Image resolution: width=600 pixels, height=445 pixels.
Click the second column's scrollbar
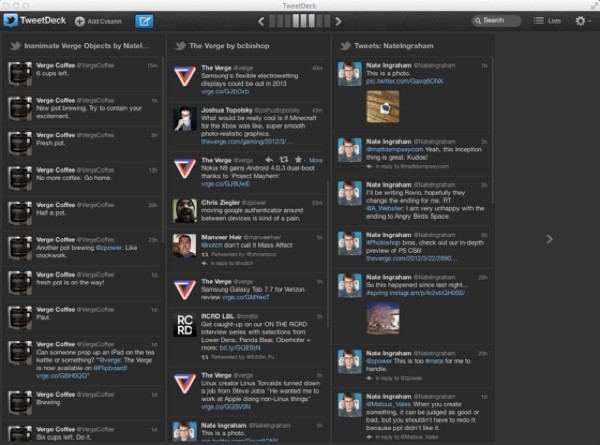coord(328,254)
